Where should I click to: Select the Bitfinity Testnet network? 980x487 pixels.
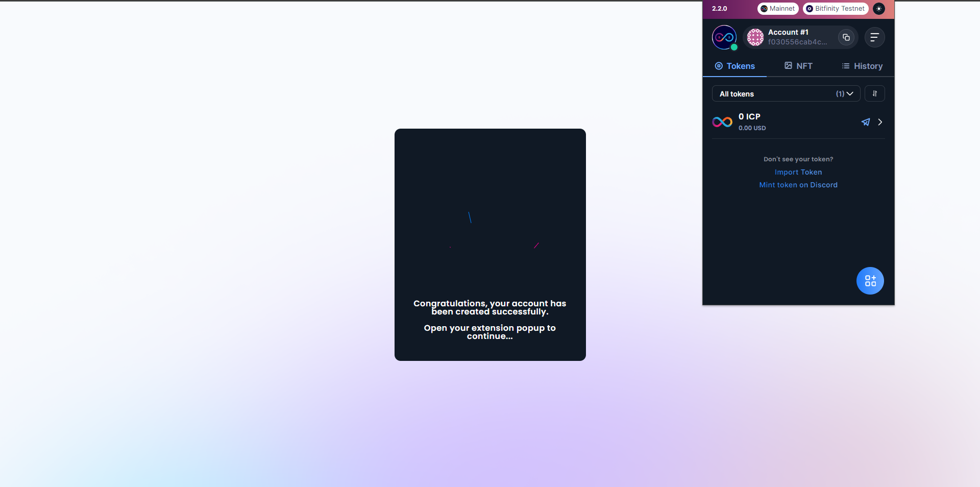coord(836,9)
